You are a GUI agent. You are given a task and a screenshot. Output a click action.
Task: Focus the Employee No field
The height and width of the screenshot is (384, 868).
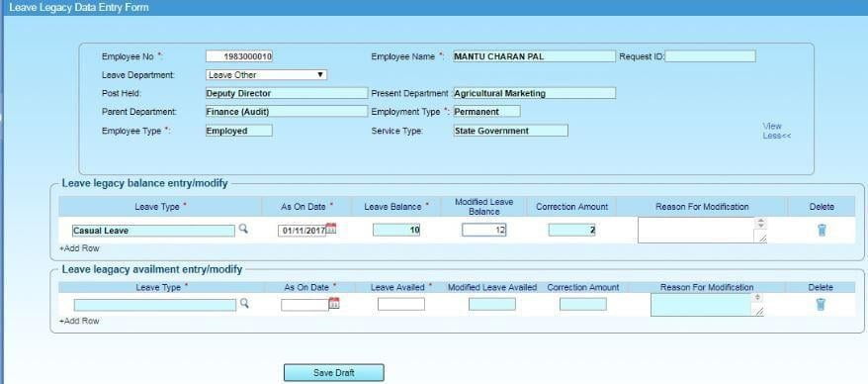click(x=239, y=56)
